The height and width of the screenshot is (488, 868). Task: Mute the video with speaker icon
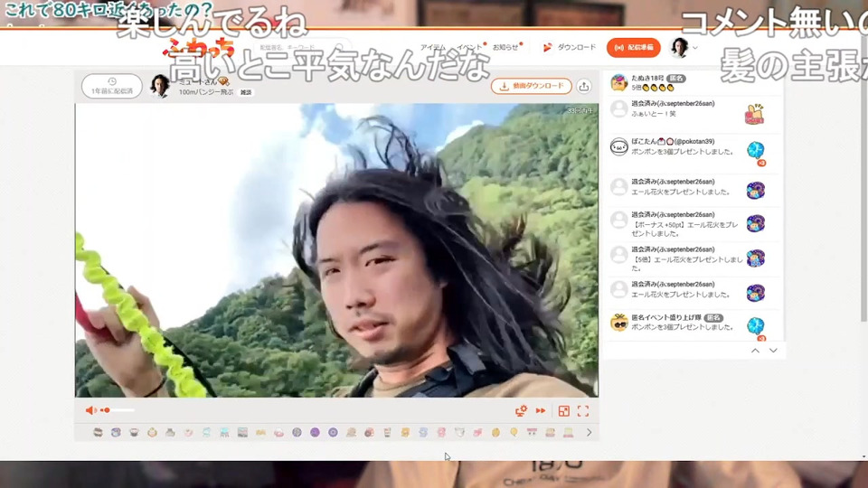click(x=90, y=410)
